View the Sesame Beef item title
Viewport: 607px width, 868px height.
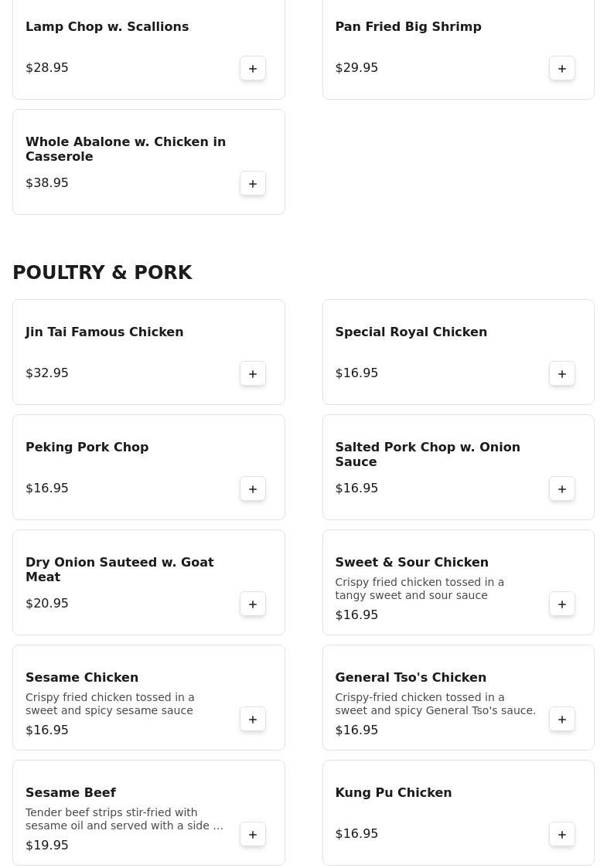click(x=70, y=792)
